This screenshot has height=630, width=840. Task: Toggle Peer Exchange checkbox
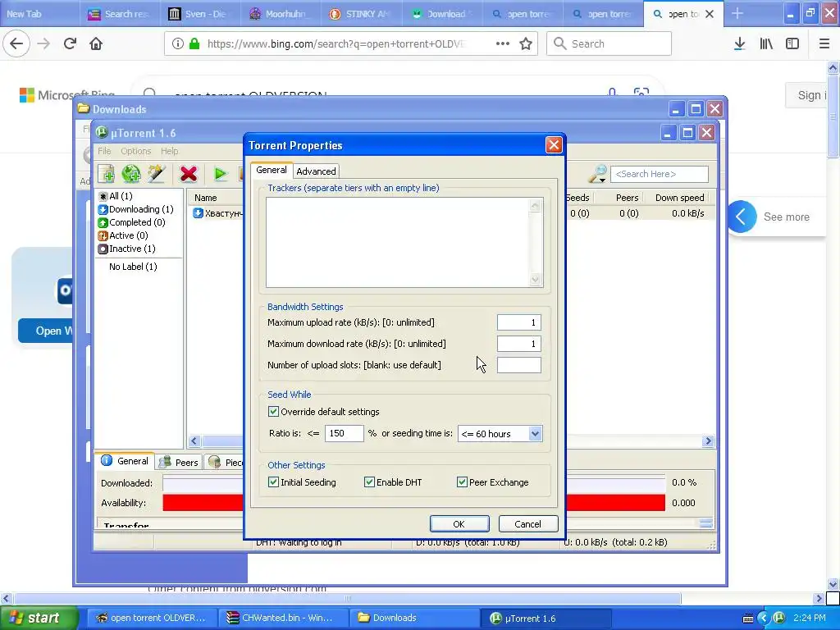[x=462, y=482]
